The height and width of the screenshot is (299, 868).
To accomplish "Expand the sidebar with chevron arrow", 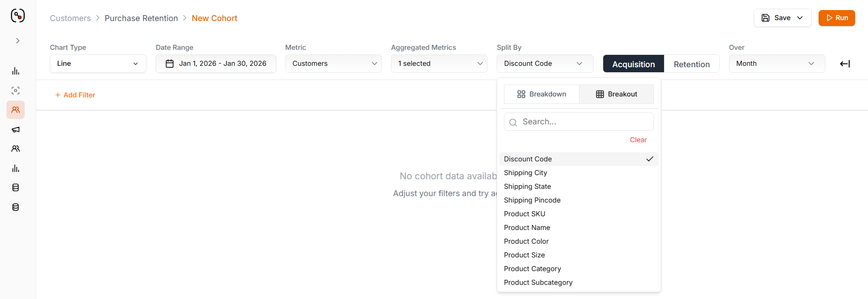I will (x=18, y=41).
